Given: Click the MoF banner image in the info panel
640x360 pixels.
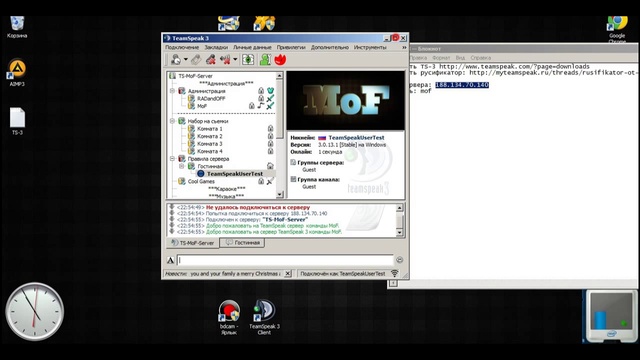Looking at the screenshot, I should (x=346, y=100).
